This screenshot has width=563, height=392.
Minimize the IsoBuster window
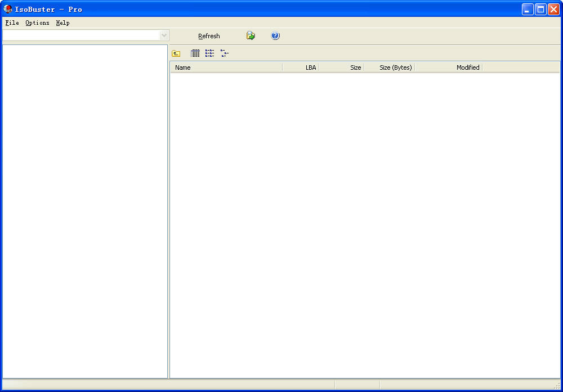528,10
